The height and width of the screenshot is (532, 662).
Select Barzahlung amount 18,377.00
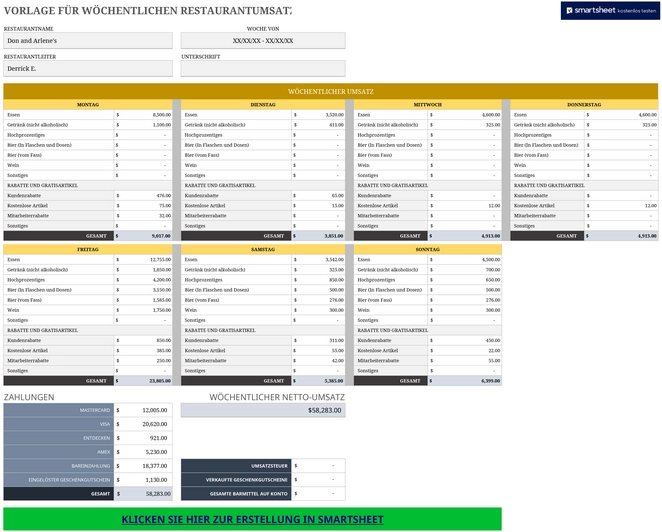pyautogui.click(x=143, y=466)
